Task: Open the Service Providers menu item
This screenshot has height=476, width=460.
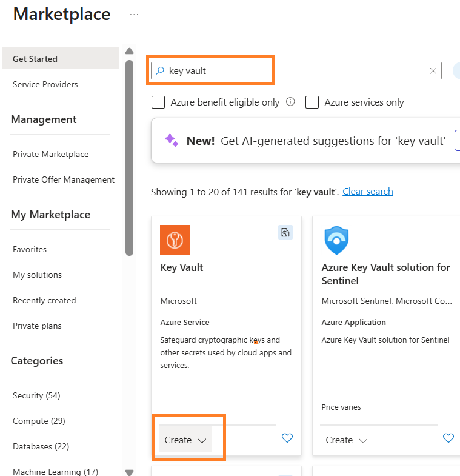Action: point(45,84)
